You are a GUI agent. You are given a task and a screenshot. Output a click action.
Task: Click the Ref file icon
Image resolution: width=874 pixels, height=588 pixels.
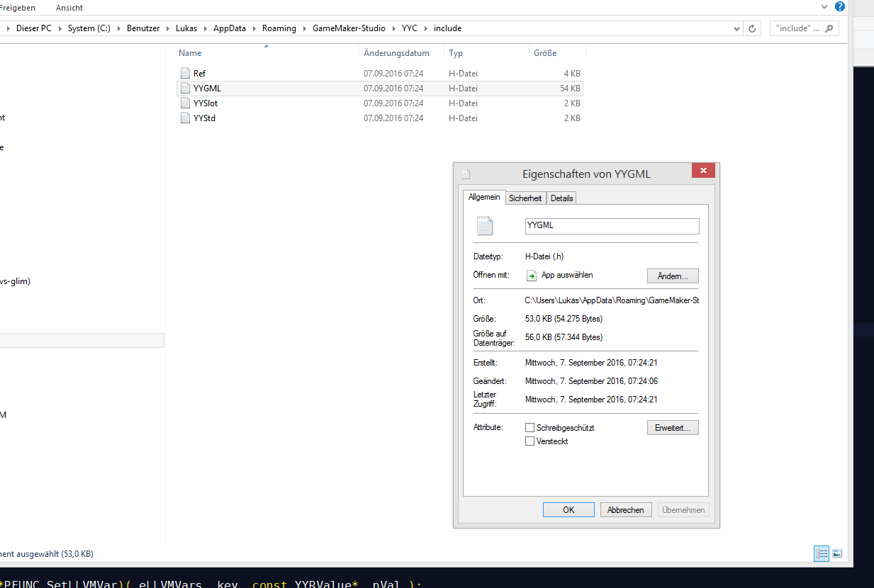(186, 73)
